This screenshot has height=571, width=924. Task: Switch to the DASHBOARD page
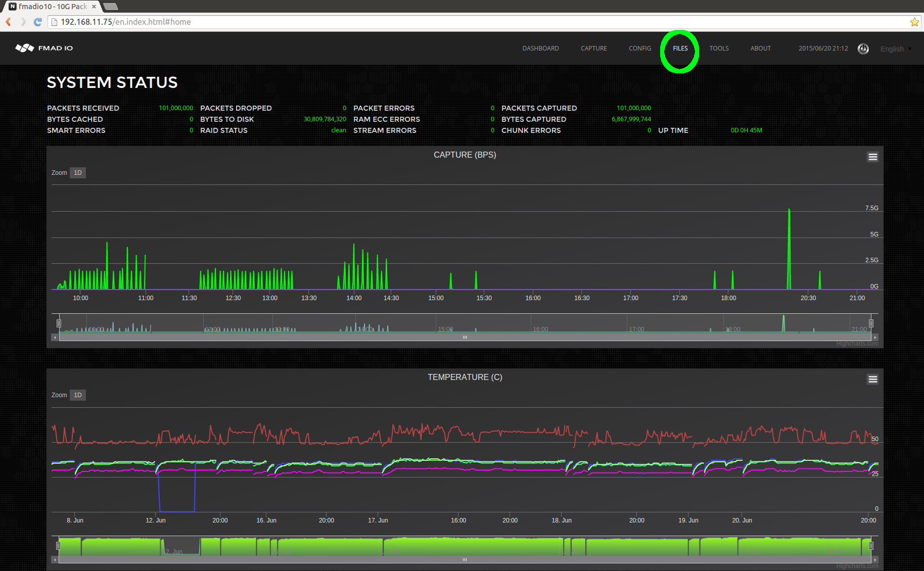(x=540, y=48)
